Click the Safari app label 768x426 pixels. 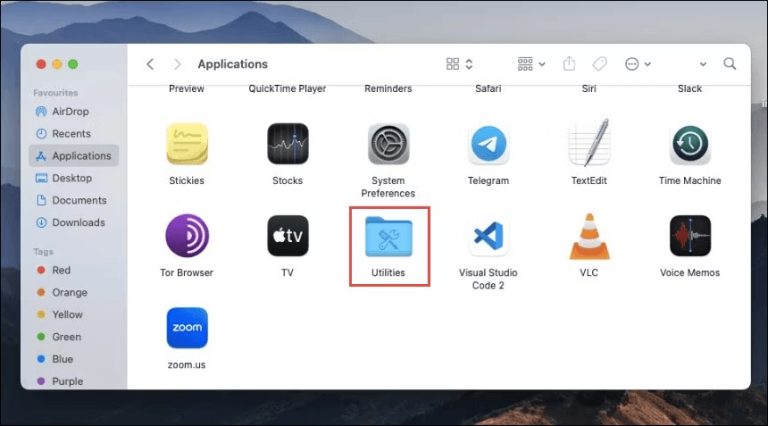point(488,89)
